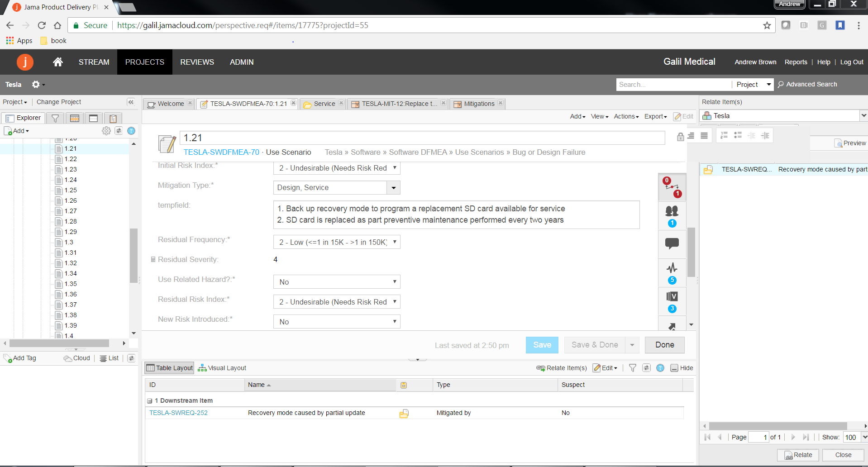Screen dimensions: 868x467
Task: Collapse the 1 Downstream Item group
Action: tap(149, 401)
